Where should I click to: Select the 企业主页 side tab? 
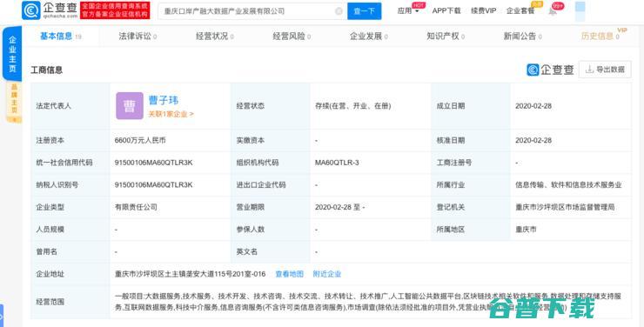pyautogui.click(x=12, y=54)
